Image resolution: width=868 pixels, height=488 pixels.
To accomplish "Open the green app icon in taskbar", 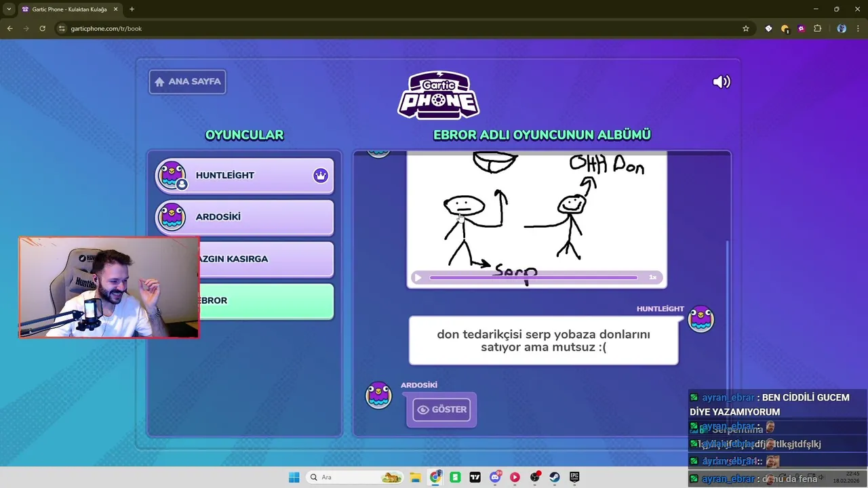I will click(456, 477).
